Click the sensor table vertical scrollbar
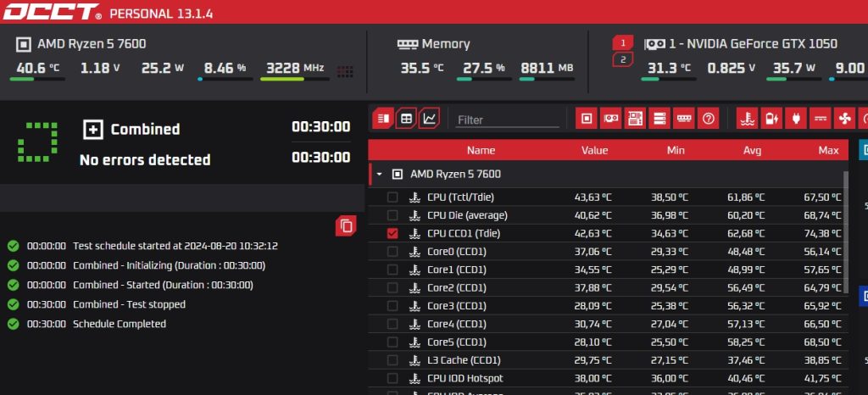This screenshot has height=395, width=868. pyautogui.click(x=845, y=232)
